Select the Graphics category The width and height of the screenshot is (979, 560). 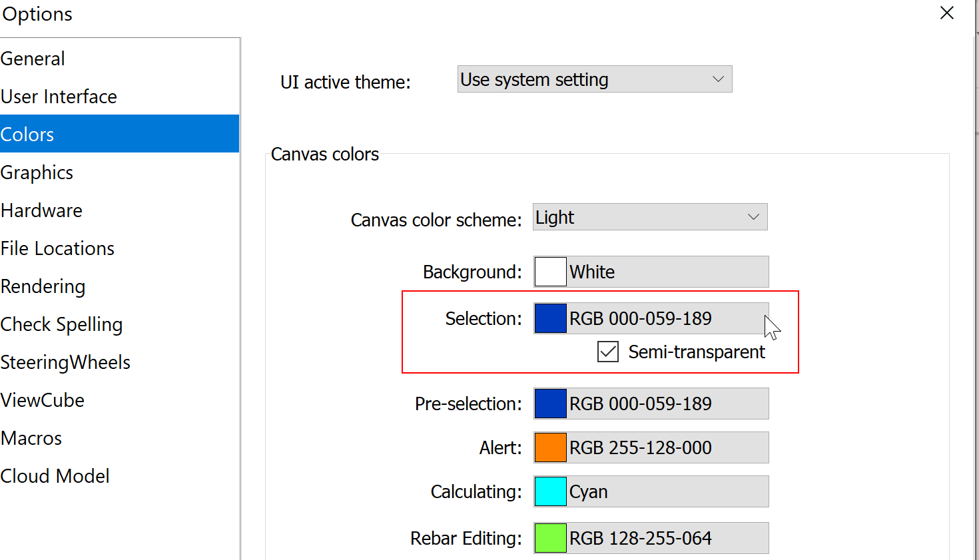coord(37,172)
